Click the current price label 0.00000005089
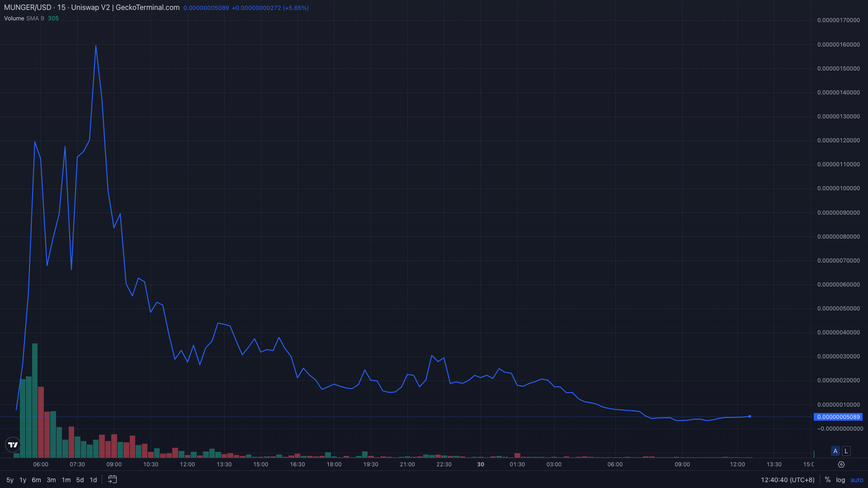This screenshot has width=868, height=488. tap(838, 417)
